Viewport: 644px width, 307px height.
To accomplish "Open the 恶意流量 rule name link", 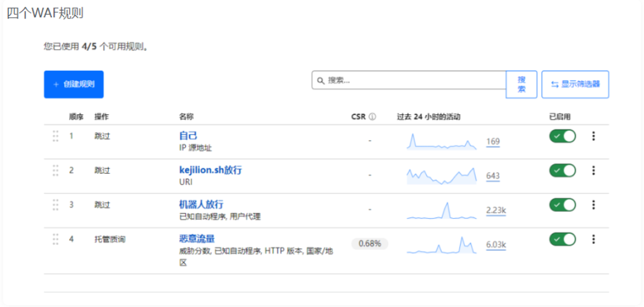I will tap(196, 239).
